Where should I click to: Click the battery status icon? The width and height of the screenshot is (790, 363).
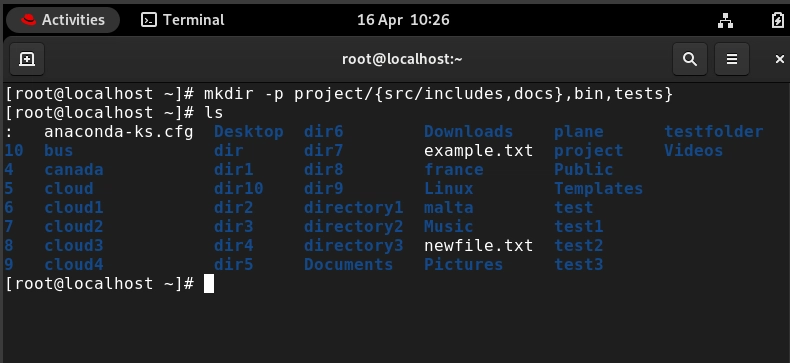(x=777, y=20)
